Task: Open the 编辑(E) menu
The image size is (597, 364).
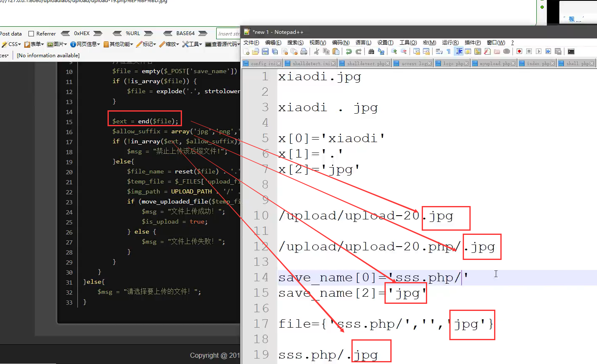Action: click(x=273, y=43)
